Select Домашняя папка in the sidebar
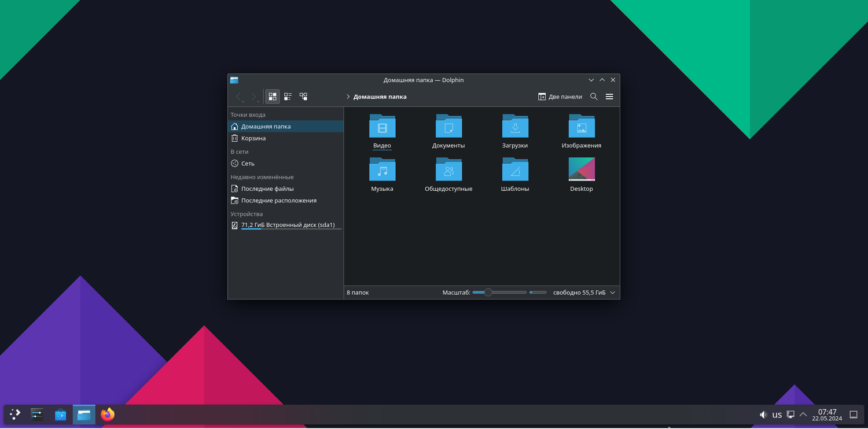Viewport: 868px width, 429px height. pyautogui.click(x=286, y=126)
